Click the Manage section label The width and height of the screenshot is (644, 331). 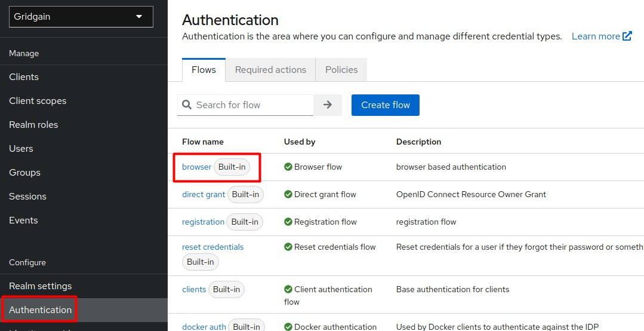click(24, 53)
